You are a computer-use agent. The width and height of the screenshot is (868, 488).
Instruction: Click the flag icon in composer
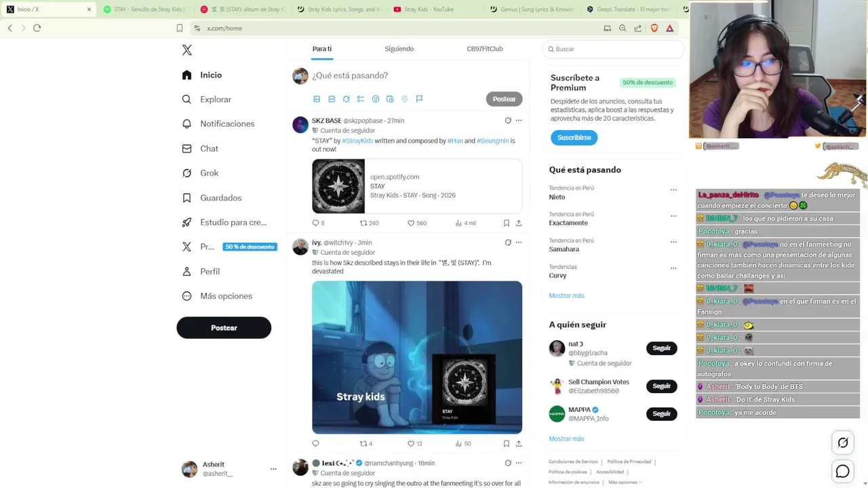pos(419,99)
